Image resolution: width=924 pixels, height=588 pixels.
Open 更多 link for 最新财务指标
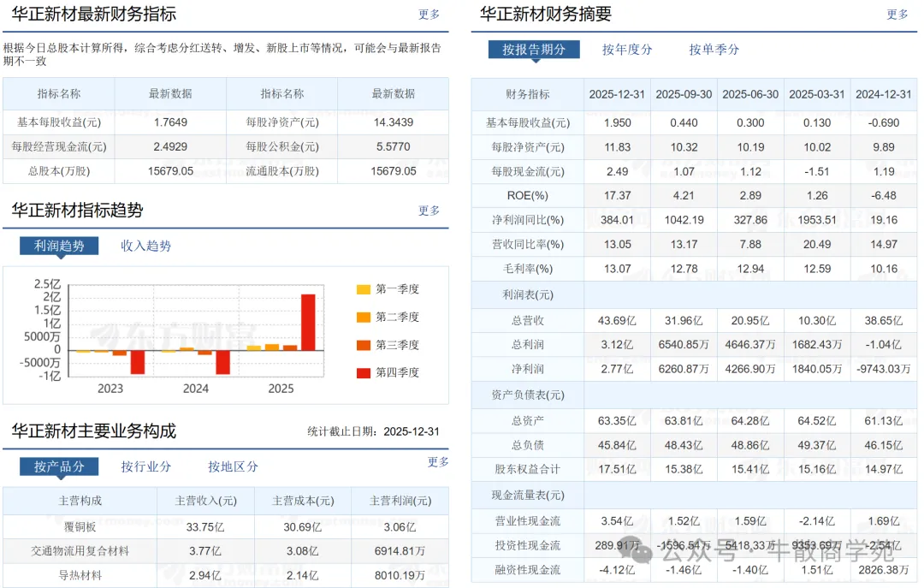[429, 15]
